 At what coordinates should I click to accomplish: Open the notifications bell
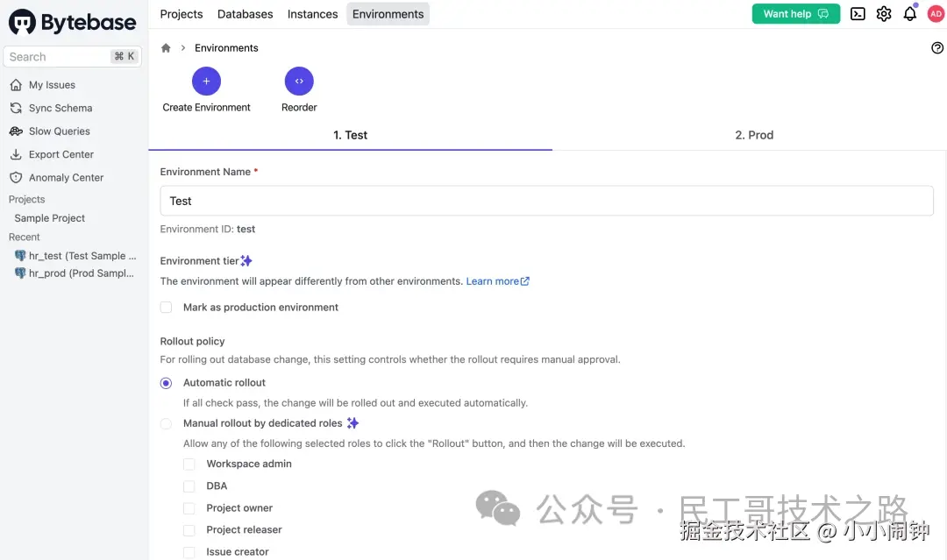[x=910, y=14]
